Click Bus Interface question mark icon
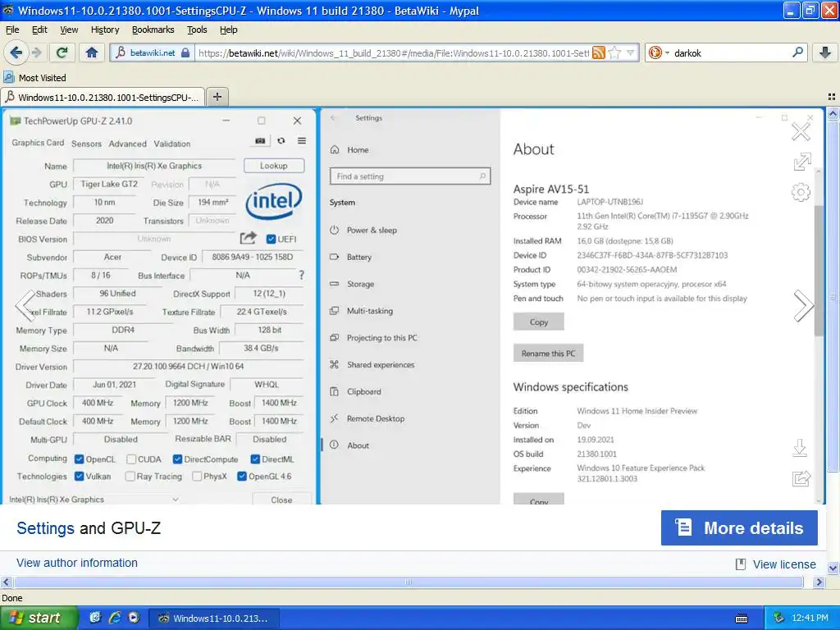Image resolution: width=840 pixels, height=630 pixels. [302, 275]
